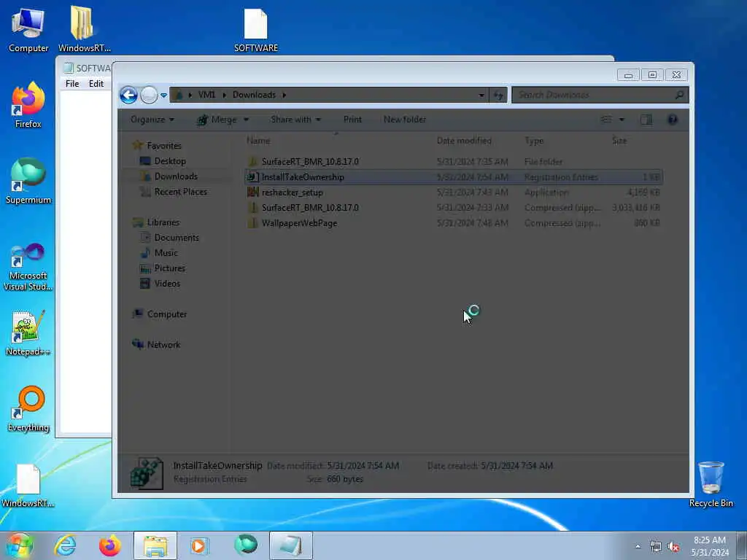Switch to Windows Explorer in the taskbar
747x560 pixels.
pyautogui.click(x=155, y=545)
